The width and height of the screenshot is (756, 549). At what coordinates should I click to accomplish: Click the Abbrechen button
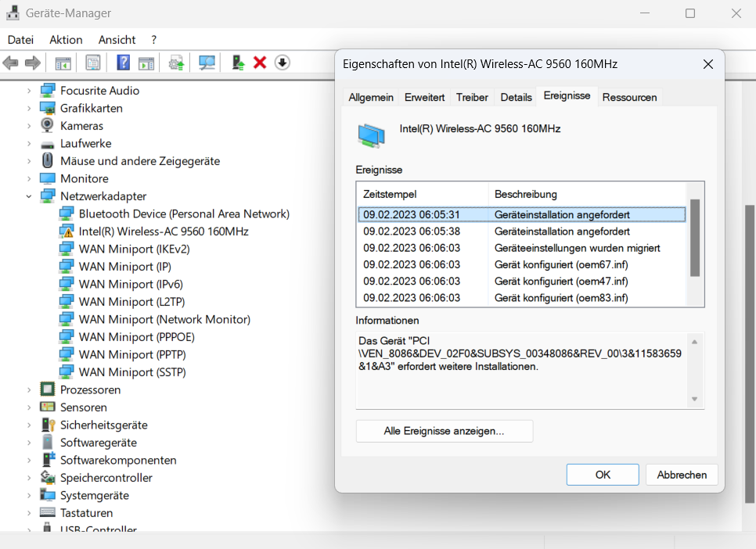pyautogui.click(x=682, y=475)
